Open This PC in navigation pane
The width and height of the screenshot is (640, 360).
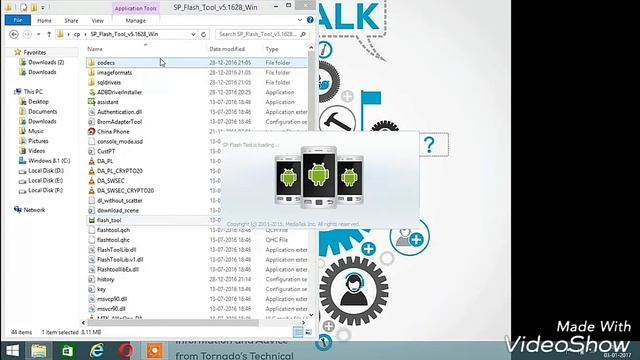33,92
